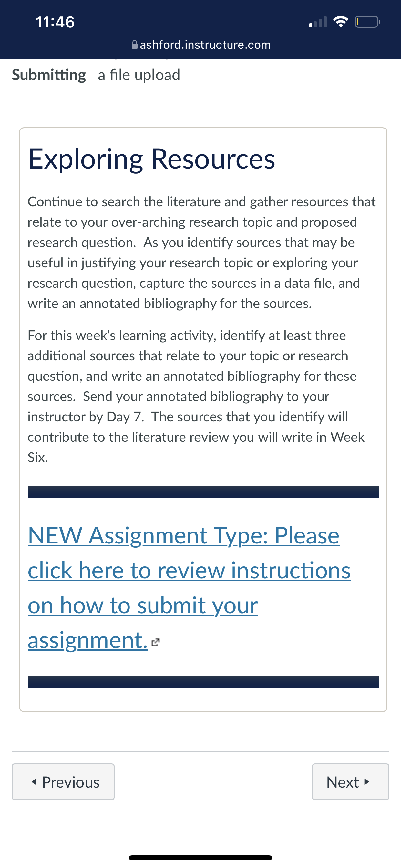Image resolution: width=401 pixels, height=868 pixels.
Task: Click the 'a file upload' text
Action: 139,75
